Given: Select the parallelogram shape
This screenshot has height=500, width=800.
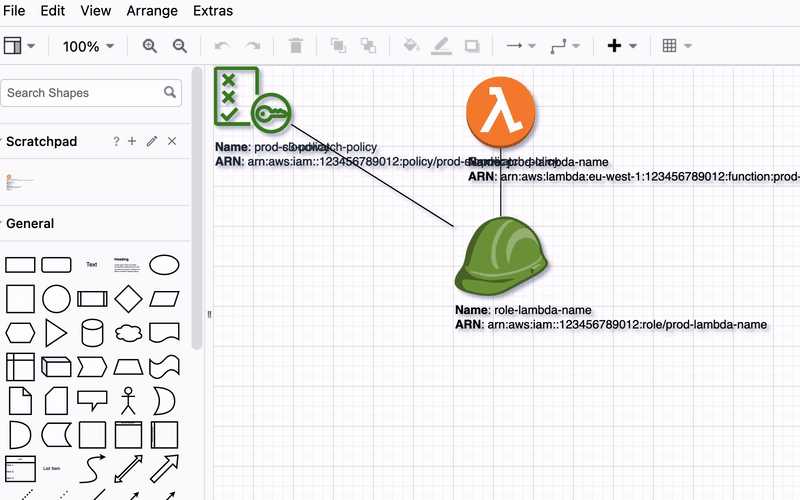Looking at the screenshot, I should click(164, 299).
